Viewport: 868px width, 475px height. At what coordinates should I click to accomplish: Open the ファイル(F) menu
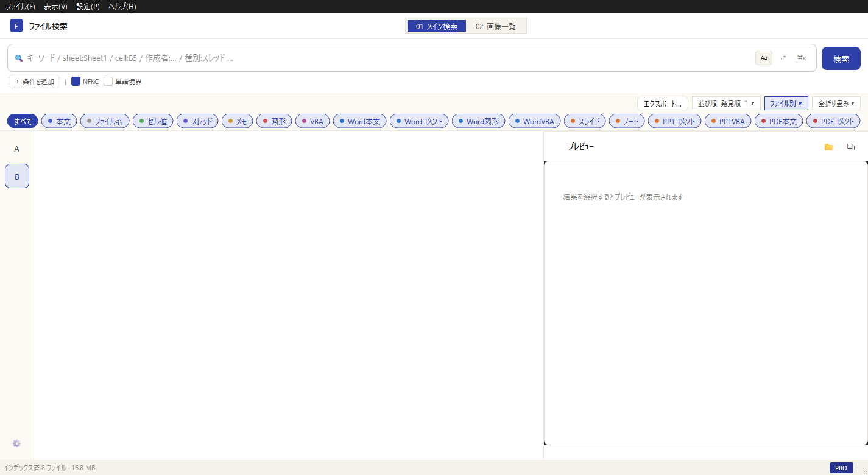coord(20,7)
